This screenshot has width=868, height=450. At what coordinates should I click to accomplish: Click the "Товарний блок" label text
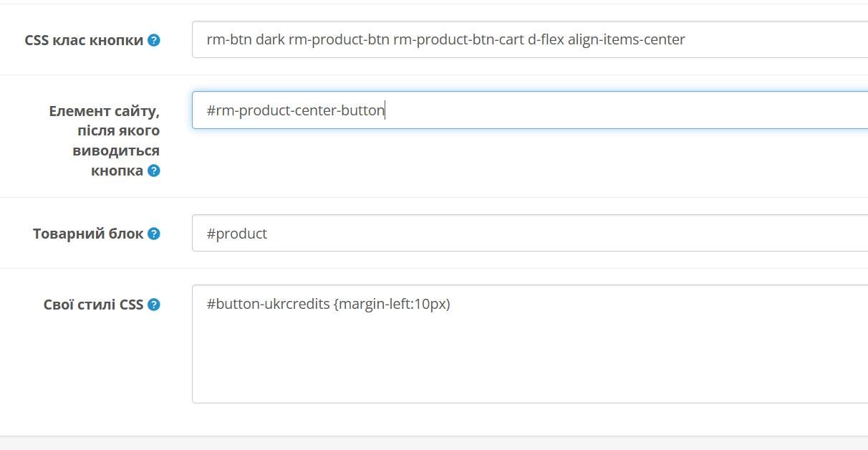click(88, 234)
